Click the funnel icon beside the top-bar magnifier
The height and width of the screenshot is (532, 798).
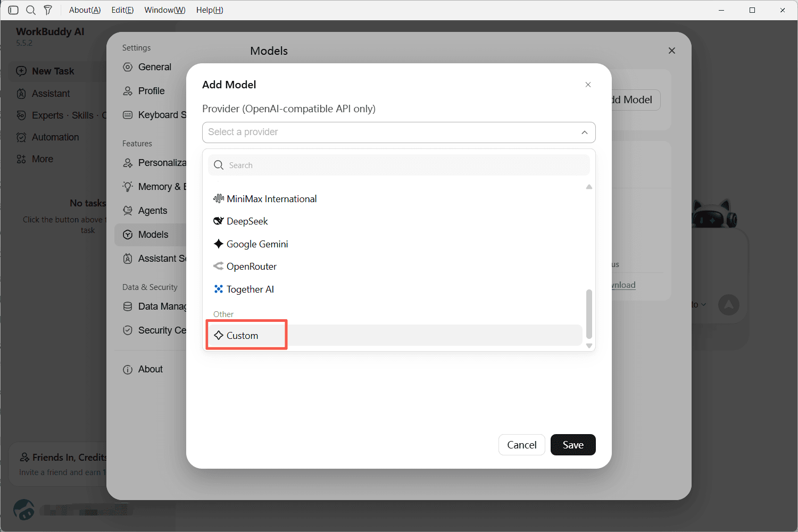48,10
